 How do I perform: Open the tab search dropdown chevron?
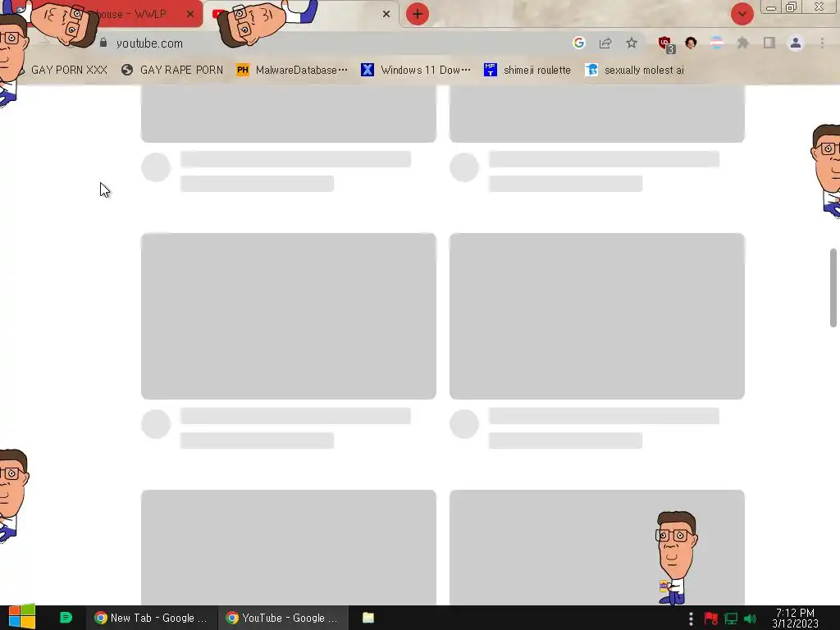[742, 14]
